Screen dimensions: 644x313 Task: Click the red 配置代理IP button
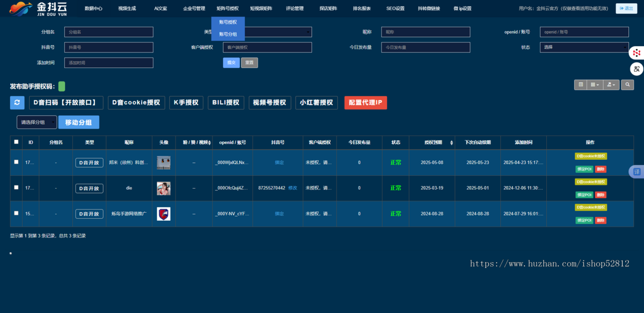pyautogui.click(x=365, y=102)
